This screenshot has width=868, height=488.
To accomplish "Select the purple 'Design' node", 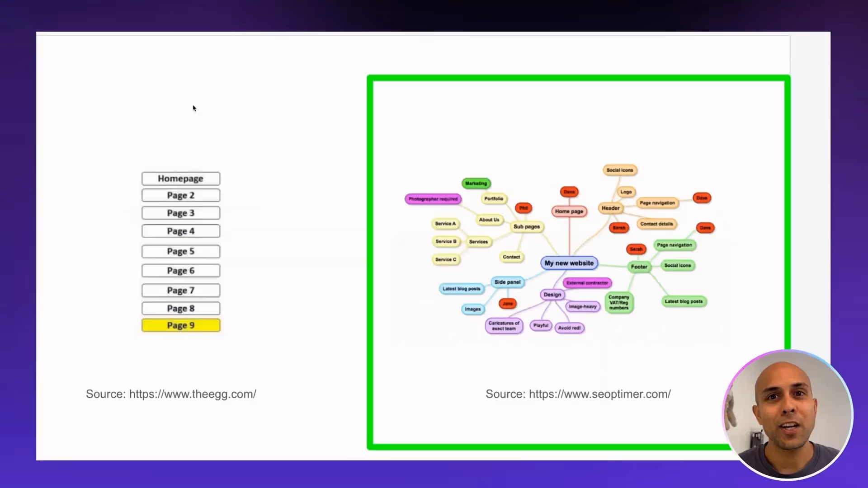I will [x=552, y=295].
